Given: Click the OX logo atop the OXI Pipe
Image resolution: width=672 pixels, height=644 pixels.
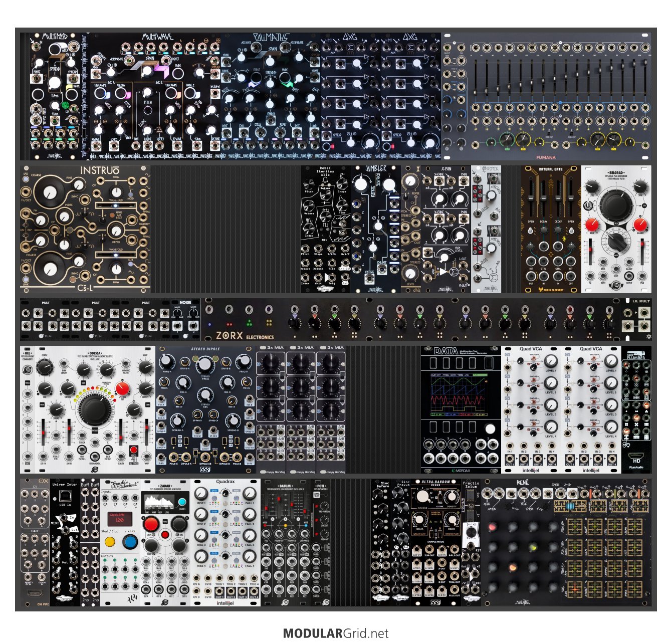Looking at the screenshot, I should (x=44, y=482).
